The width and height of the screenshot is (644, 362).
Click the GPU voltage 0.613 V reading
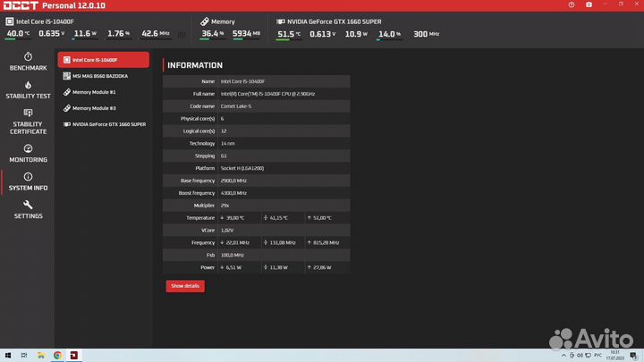click(x=322, y=34)
